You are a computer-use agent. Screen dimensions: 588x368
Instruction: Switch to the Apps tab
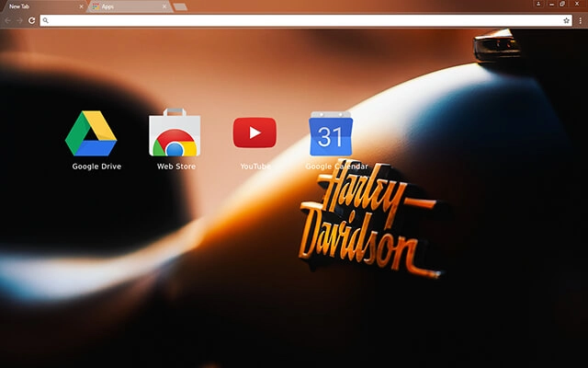tap(128, 6)
